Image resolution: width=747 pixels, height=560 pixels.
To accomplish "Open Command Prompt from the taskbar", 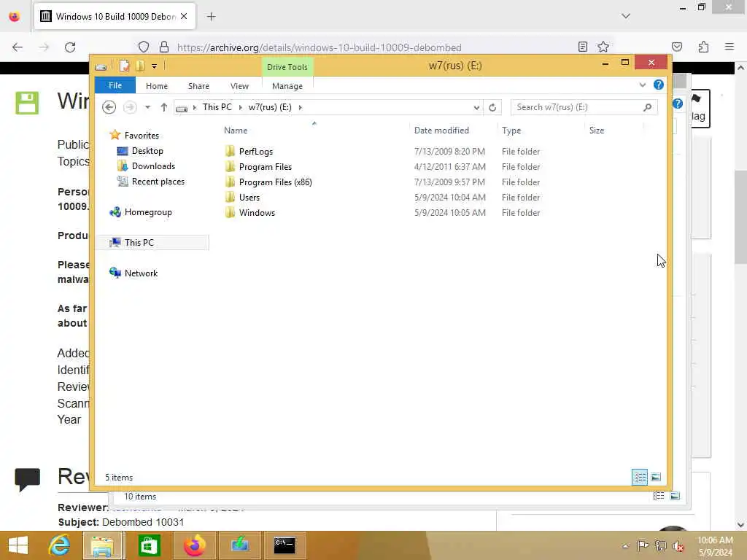I will [x=285, y=545].
